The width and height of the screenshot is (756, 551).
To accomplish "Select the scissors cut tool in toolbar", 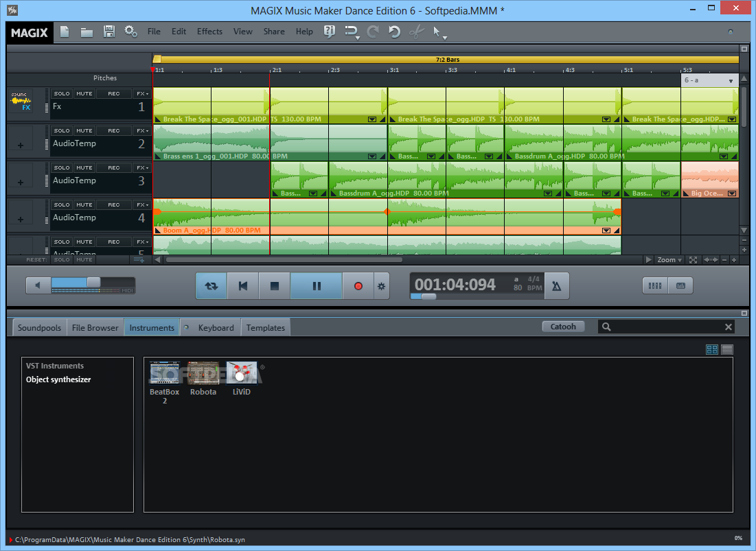I will 416,32.
